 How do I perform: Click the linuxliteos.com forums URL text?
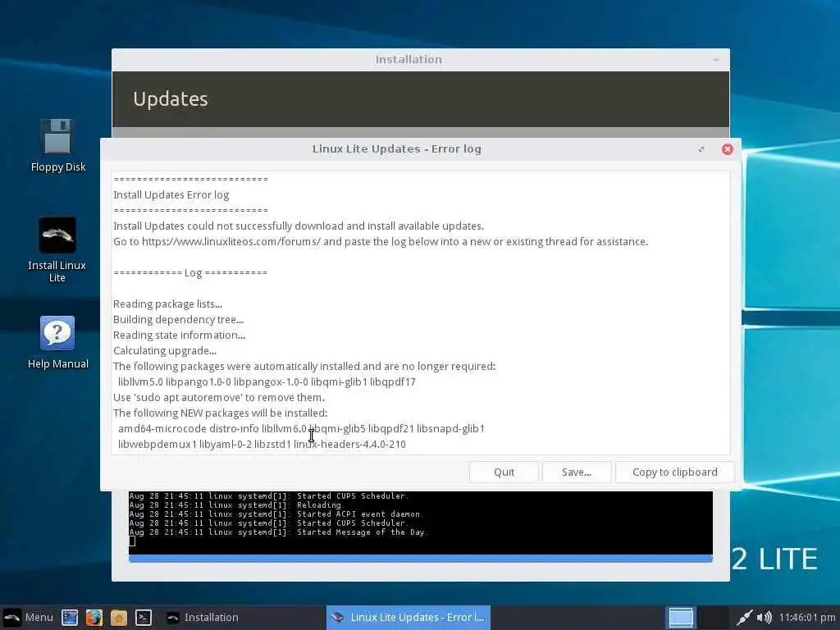231,242
